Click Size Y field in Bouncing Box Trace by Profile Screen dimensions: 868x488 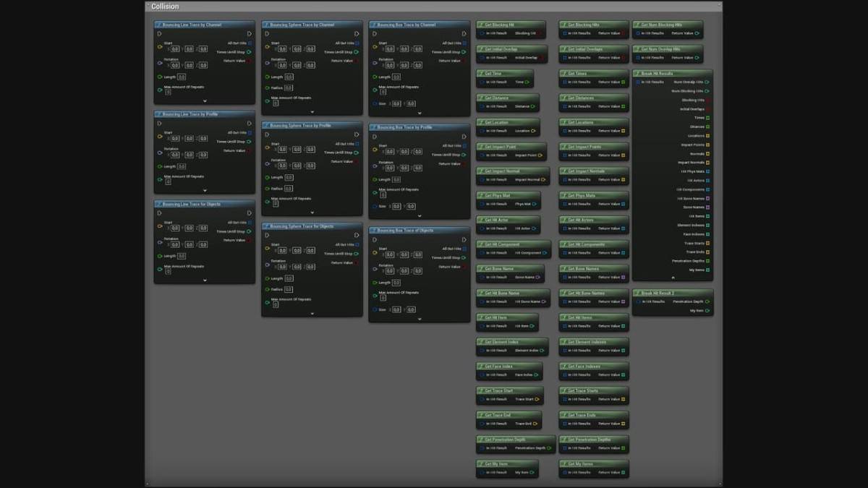411,206
